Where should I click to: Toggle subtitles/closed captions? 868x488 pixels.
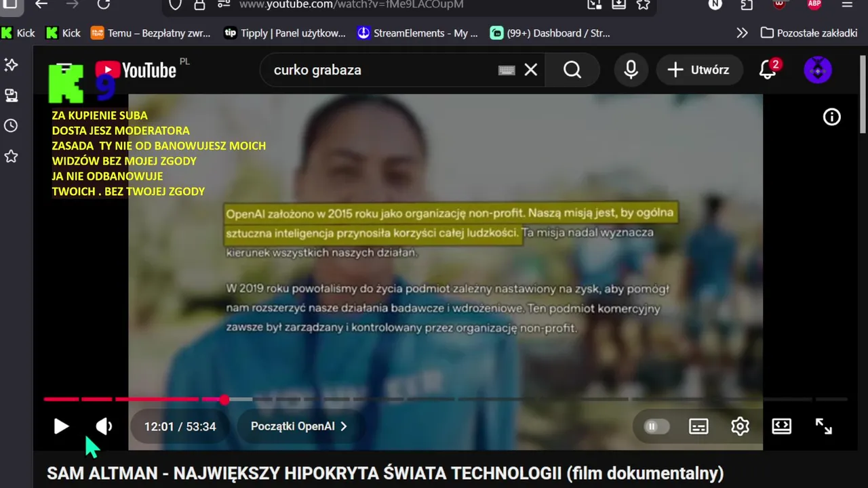698,426
